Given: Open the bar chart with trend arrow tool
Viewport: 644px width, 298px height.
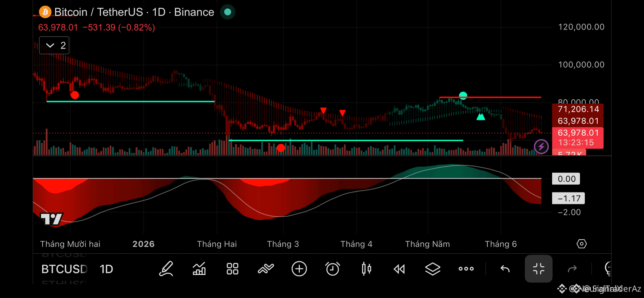Looking at the screenshot, I should click(x=199, y=269).
